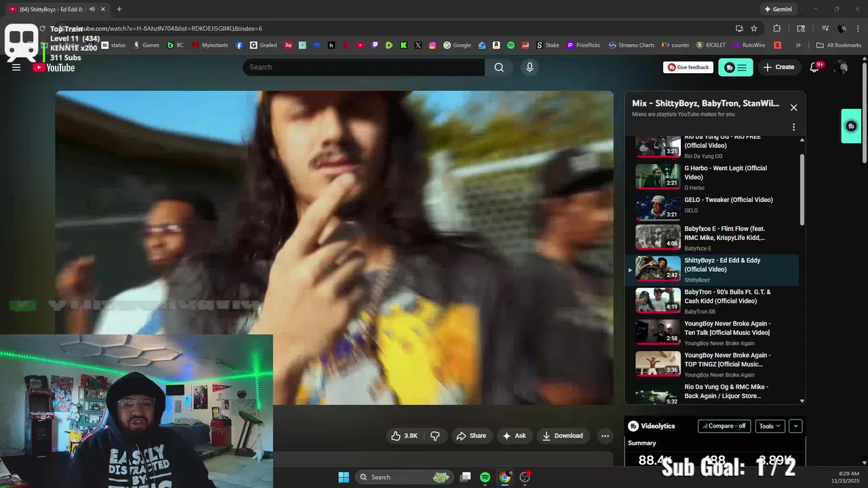Open the Windows Start menu

click(x=344, y=477)
